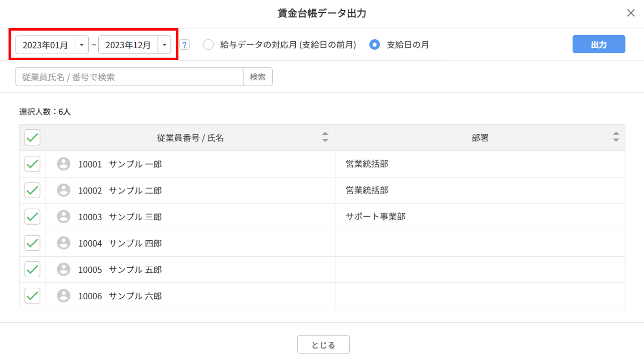Click avatar icon of サンプル 三郎

click(x=64, y=217)
